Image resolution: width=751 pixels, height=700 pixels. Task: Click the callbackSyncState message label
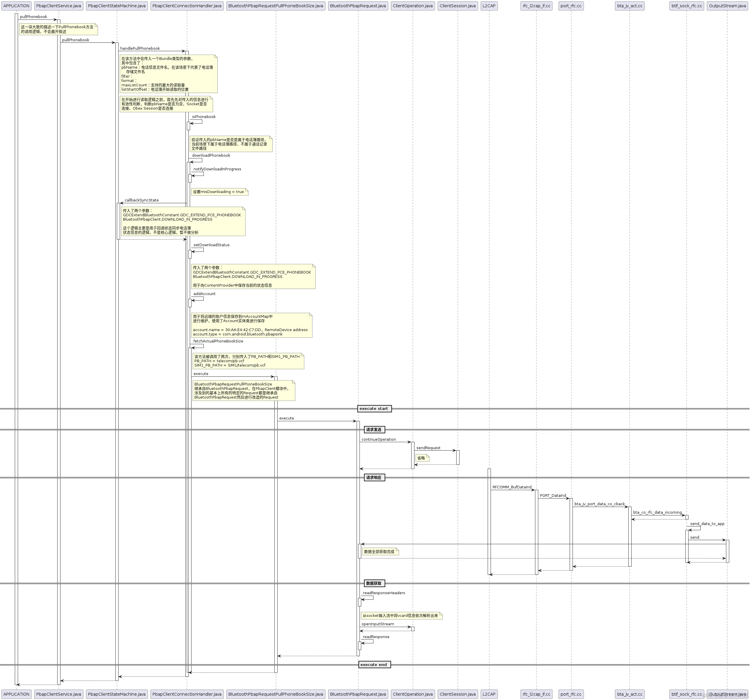[142, 200]
